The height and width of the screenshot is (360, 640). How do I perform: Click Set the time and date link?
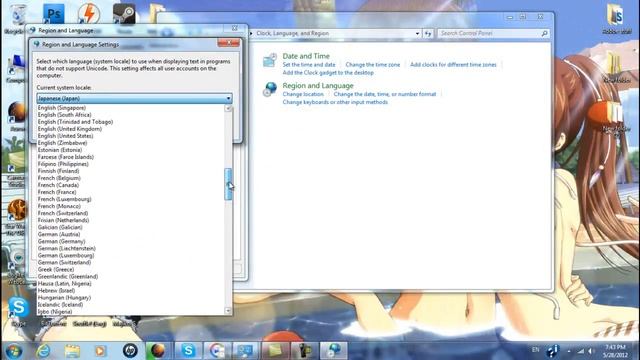tap(309, 65)
